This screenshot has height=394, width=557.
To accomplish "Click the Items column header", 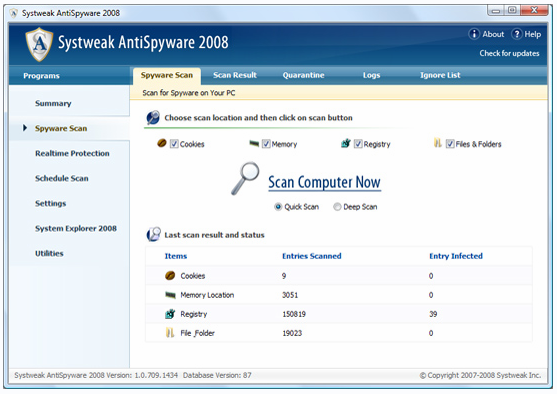I will coord(175,256).
